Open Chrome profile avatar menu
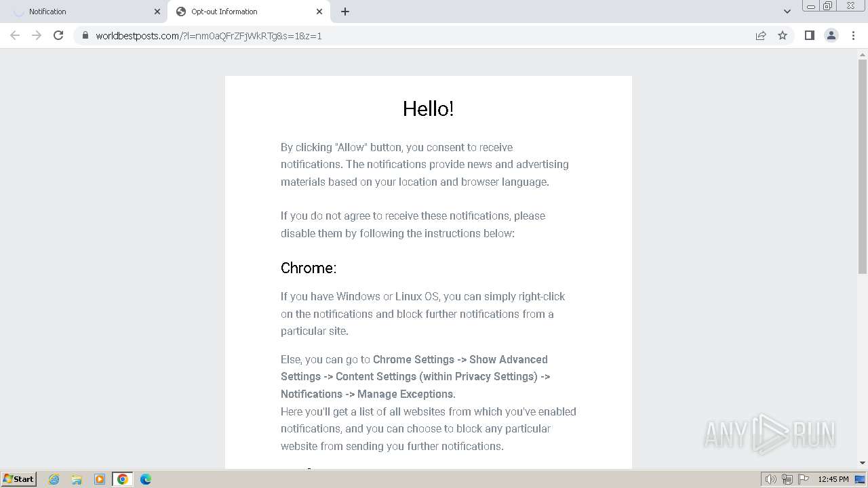 coord(831,35)
